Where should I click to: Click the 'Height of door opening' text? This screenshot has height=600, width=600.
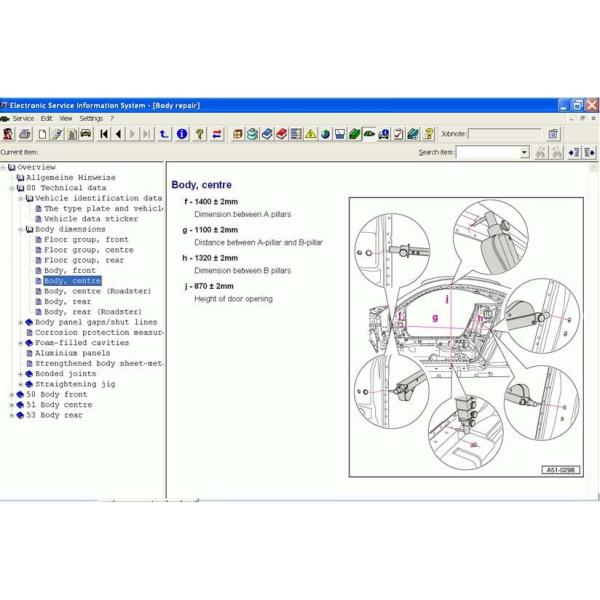click(233, 299)
